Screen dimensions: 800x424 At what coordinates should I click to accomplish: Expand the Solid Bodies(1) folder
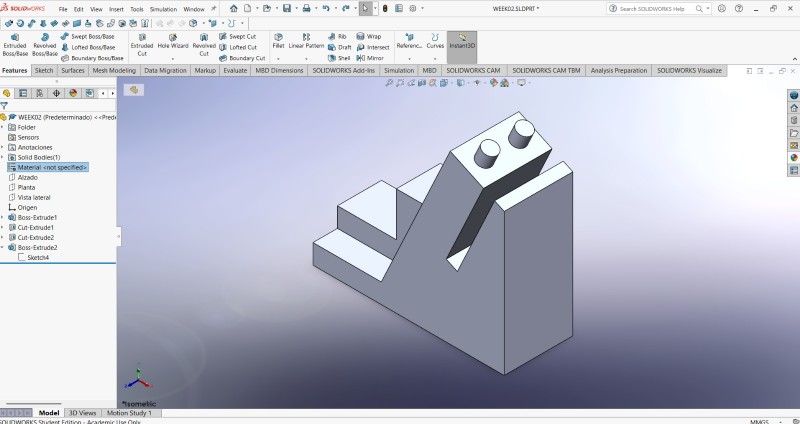point(3,157)
